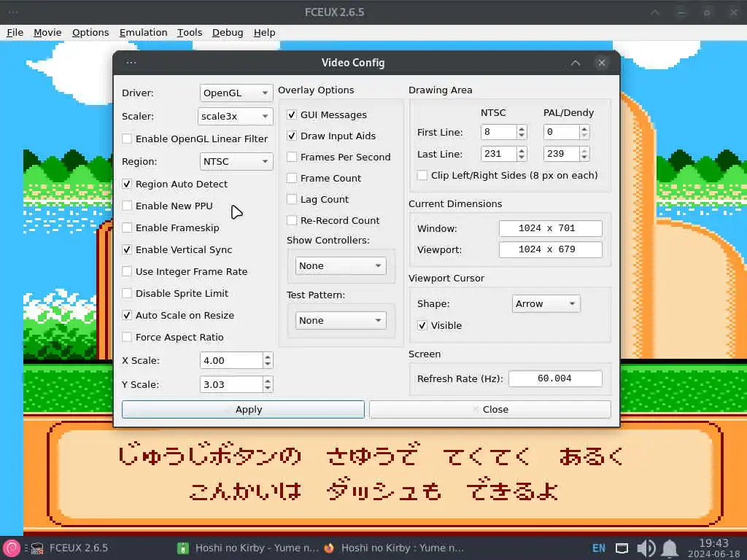Open the cursor Shape dropdown showing Arrow
This screenshot has width=747, height=560.
(x=546, y=304)
